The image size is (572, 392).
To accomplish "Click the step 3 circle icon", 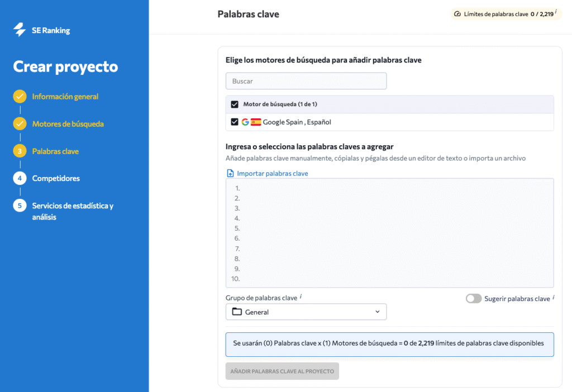I will click(20, 151).
